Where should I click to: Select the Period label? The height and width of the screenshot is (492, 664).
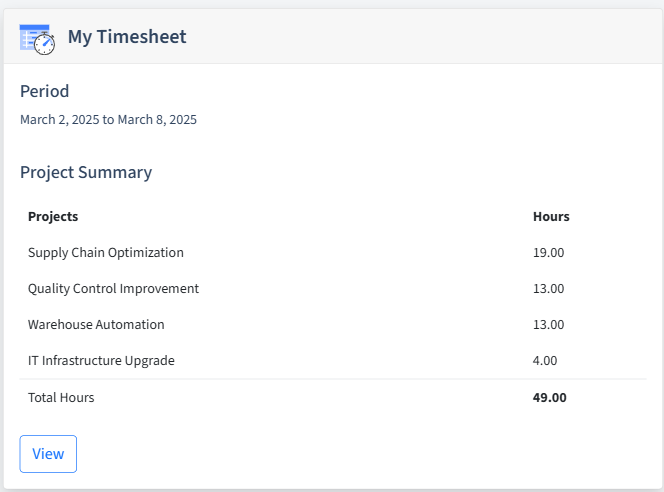(x=44, y=91)
